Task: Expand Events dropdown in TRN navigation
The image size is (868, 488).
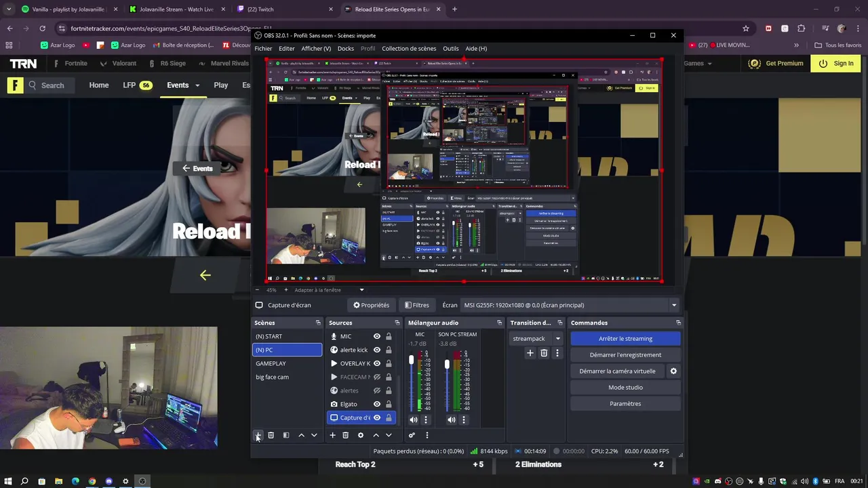Action: (x=197, y=85)
